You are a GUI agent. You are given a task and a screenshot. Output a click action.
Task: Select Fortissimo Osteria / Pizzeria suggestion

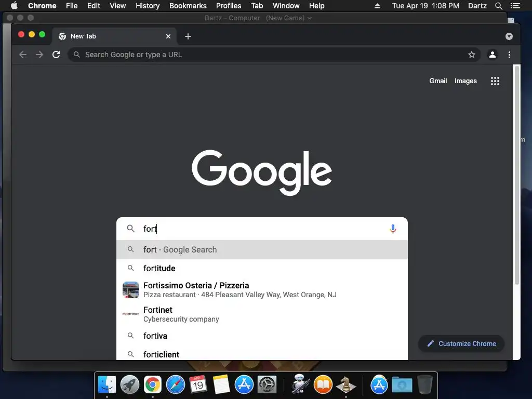point(262,290)
